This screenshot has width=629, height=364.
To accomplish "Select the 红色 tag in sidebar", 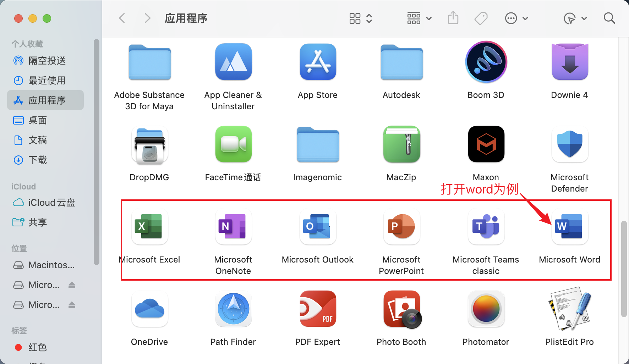I will [45, 347].
